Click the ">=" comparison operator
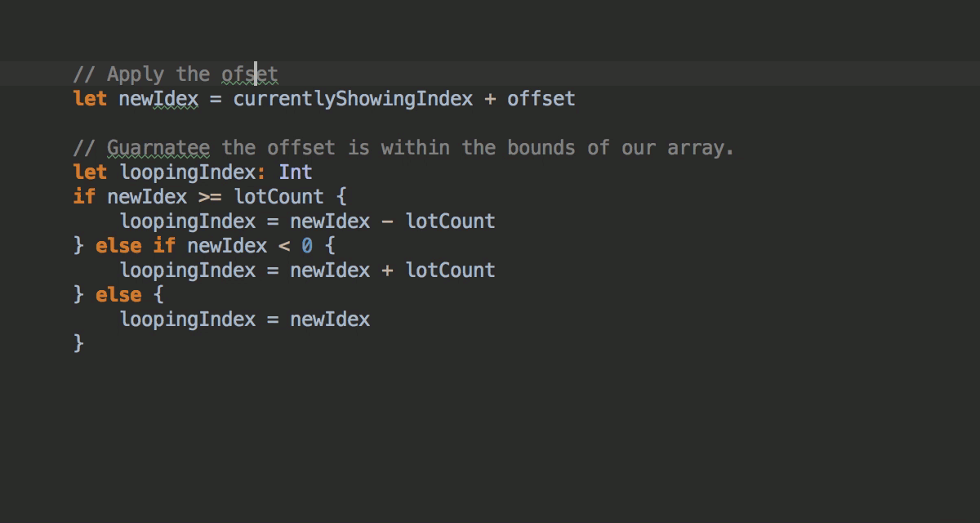 pyautogui.click(x=210, y=197)
